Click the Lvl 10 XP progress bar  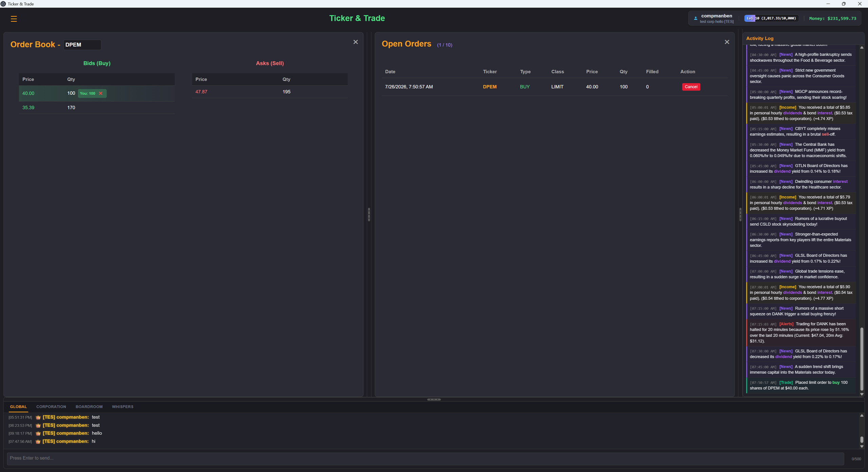[771, 18]
